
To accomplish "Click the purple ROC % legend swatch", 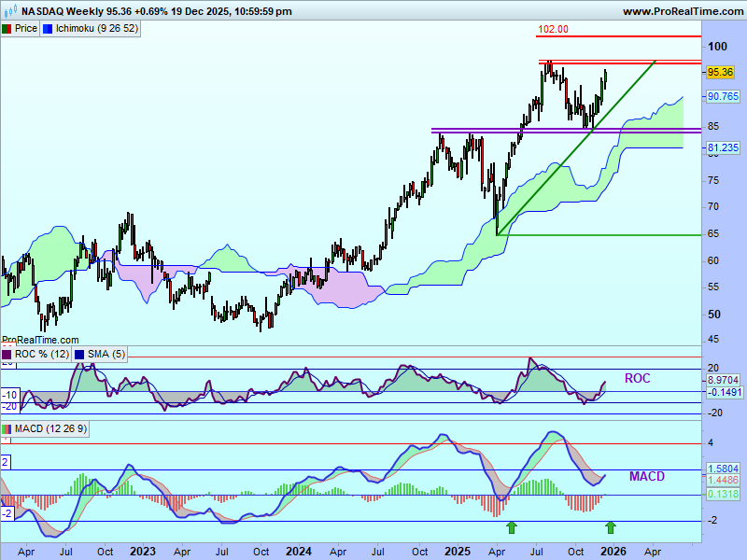I will click(7, 354).
